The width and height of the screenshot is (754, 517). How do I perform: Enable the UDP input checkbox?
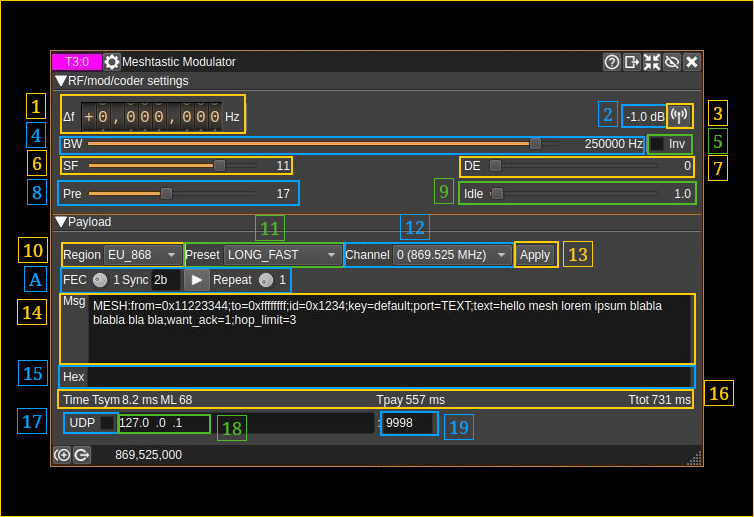tap(107, 423)
